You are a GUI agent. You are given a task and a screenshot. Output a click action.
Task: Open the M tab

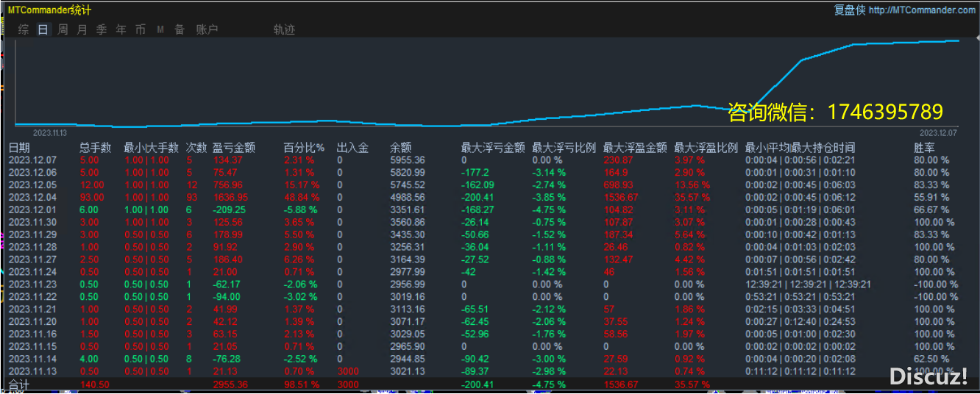pyautogui.click(x=160, y=30)
